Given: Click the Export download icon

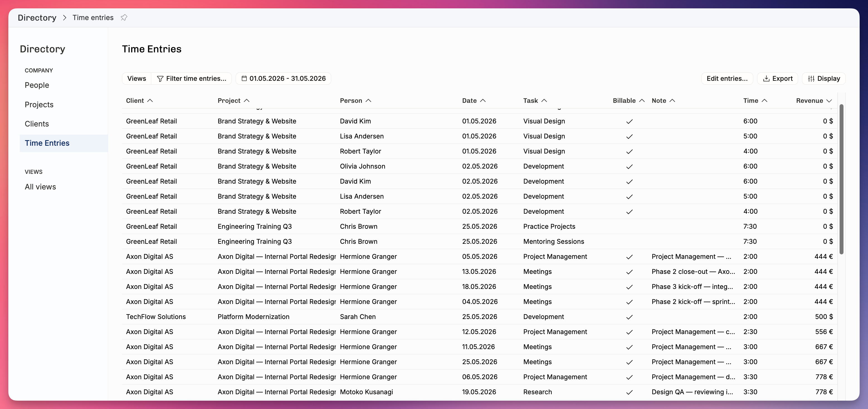Looking at the screenshot, I should point(766,79).
